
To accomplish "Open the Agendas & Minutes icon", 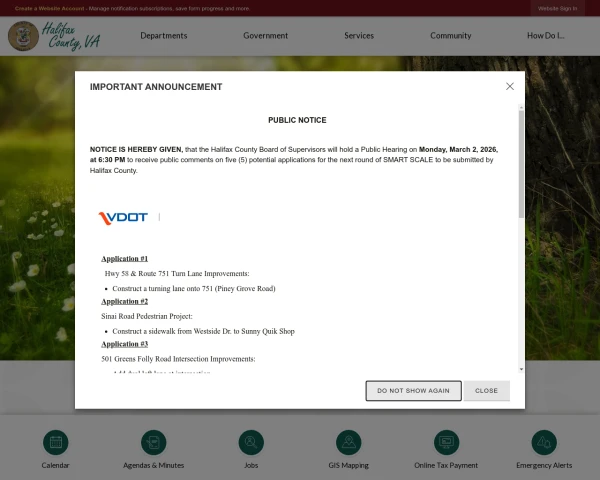I will (153, 442).
